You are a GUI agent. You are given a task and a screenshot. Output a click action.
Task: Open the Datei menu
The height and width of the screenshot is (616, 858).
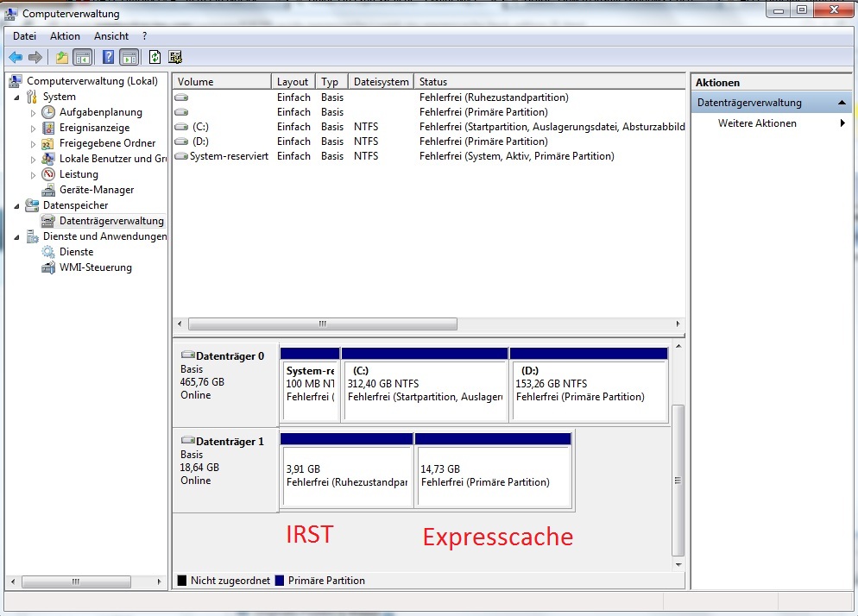point(25,36)
